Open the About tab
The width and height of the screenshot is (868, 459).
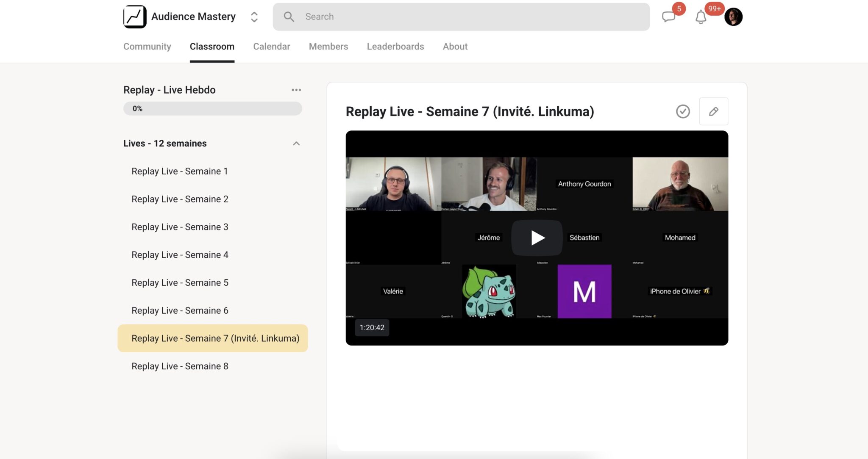coord(455,47)
